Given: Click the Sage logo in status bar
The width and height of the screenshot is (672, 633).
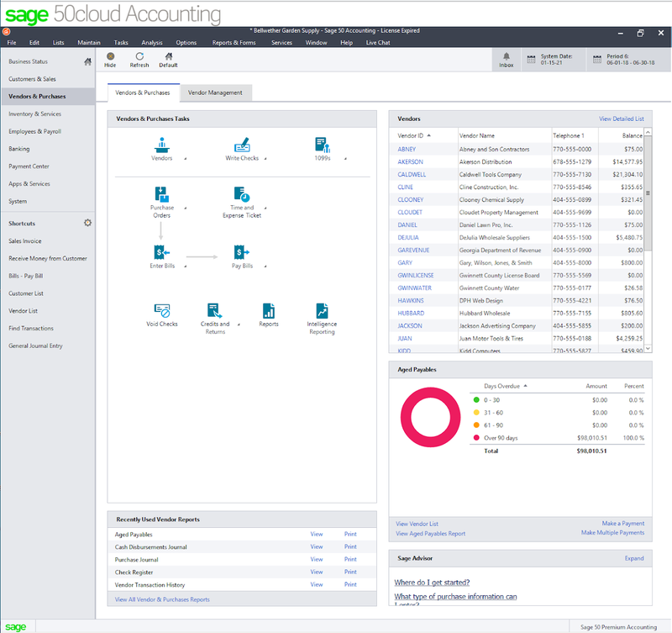Looking at the screenshot, I should click(16, 627).
